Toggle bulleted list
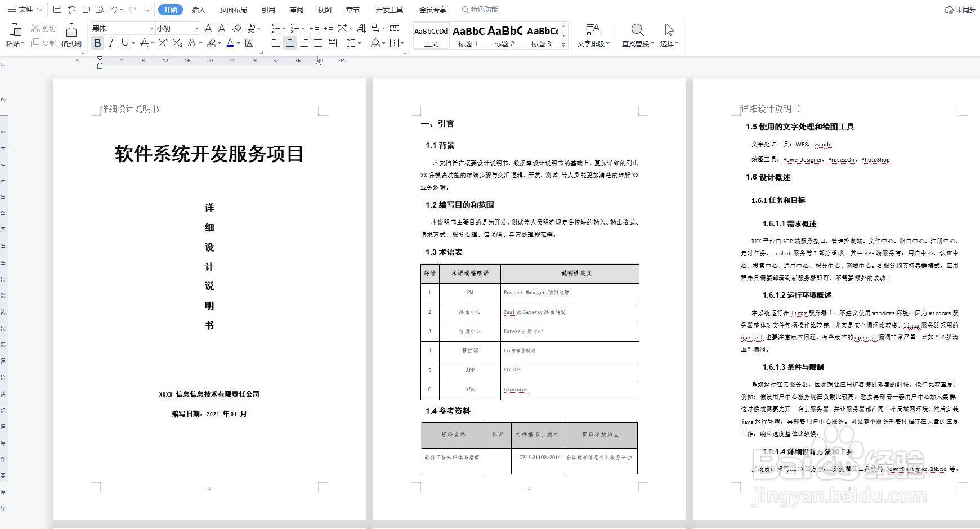This screenshot has height=529, width=980. click(x=276, y=28)
